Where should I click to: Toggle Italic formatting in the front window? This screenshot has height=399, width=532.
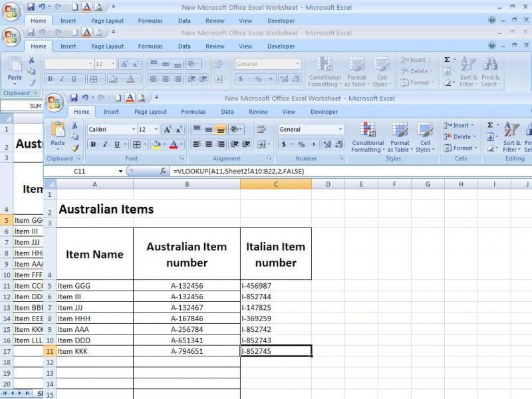click(x=105, y=144)
